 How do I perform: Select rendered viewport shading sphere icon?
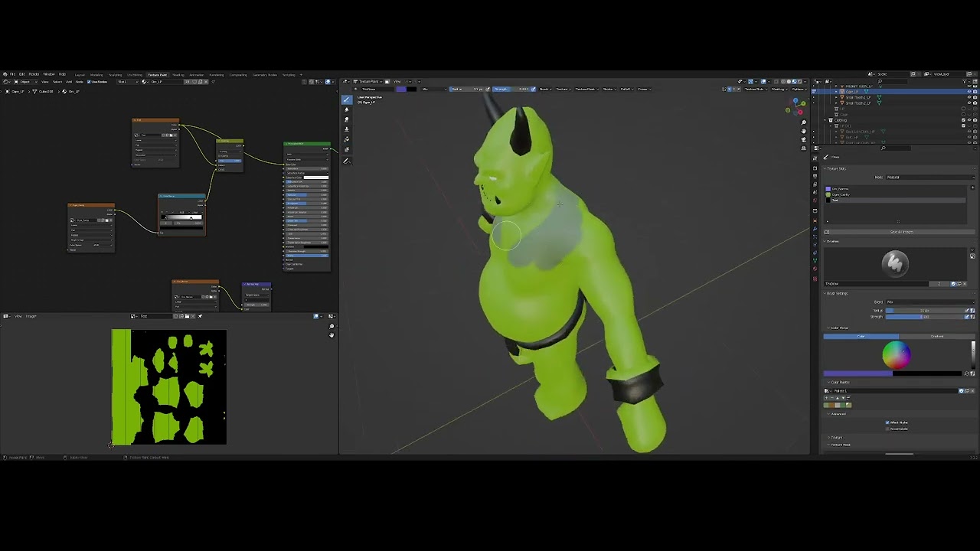pos(800,81)
